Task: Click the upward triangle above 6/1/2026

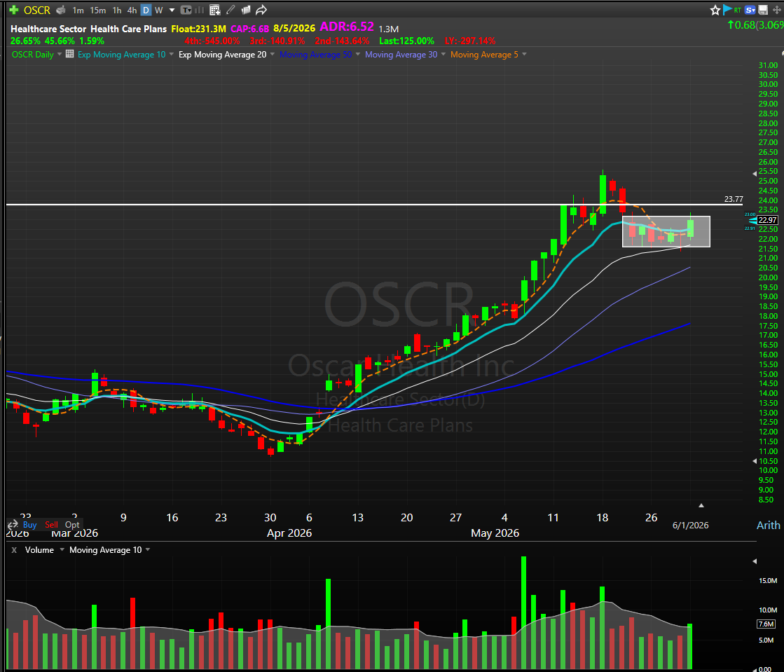Action: click(701, 505)
